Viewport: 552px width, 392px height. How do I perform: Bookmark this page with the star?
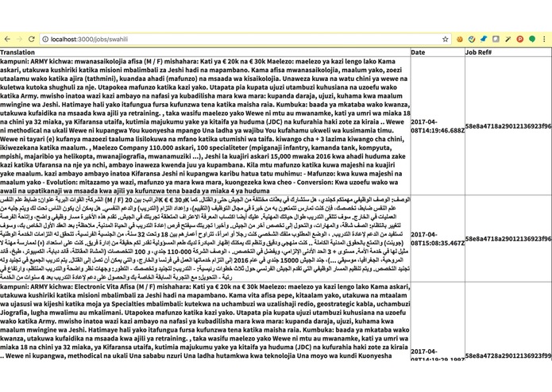pyautogui.click(x=446, y=39)
